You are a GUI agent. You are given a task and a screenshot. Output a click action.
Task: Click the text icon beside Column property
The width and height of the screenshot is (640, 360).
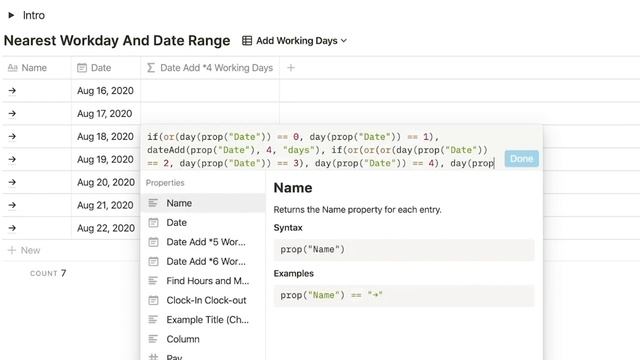point(153,339)
